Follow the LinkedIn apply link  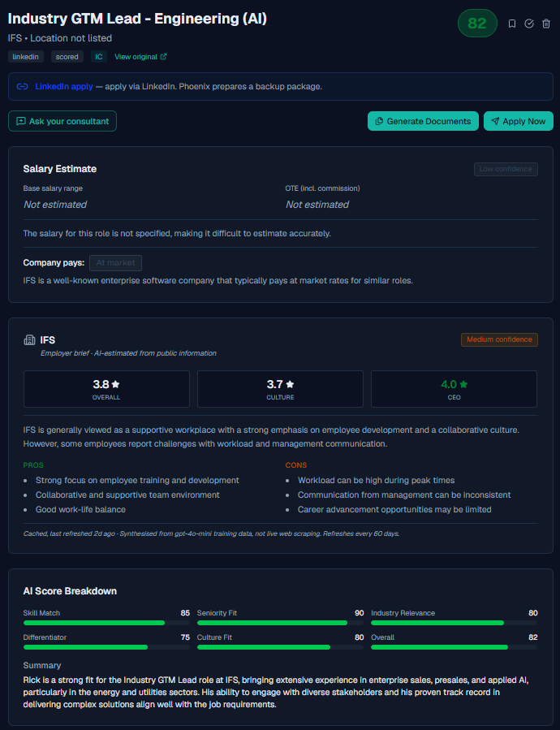tap(64, 87)
